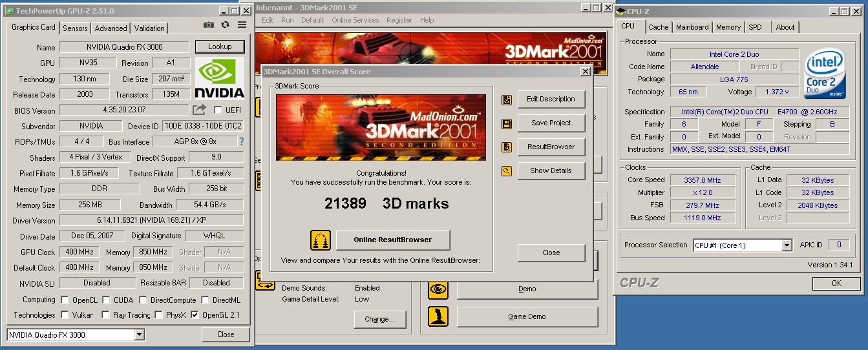This screenshot has width=868, height=350.
Task: Open the CPU-Z About tab
Action: point(785,27)
